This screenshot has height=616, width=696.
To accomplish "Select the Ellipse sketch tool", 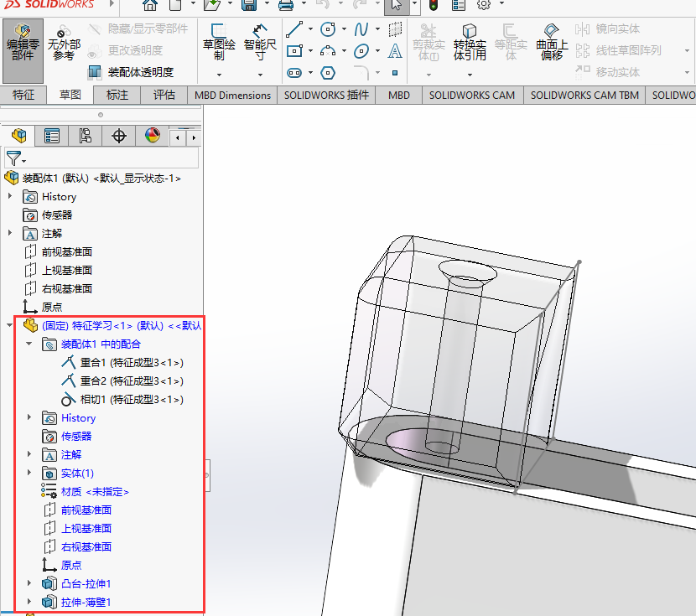I will [x=361, y=51].
